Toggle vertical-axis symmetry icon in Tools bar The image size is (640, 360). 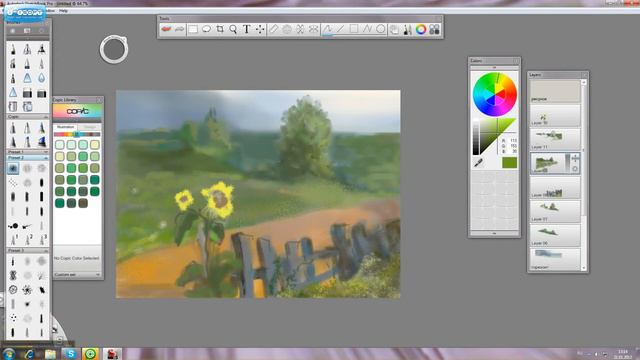pyautogui.click(x=300, y=29)
